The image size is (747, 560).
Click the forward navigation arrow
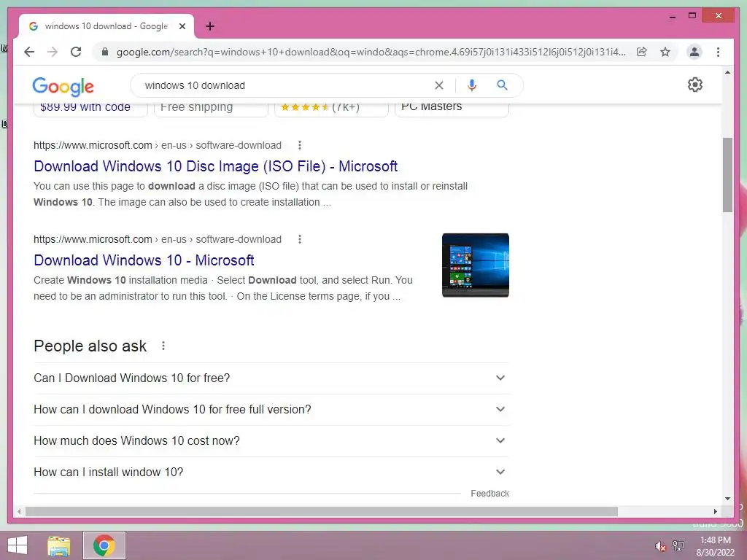pyautogui.click(x=53, y=52)
